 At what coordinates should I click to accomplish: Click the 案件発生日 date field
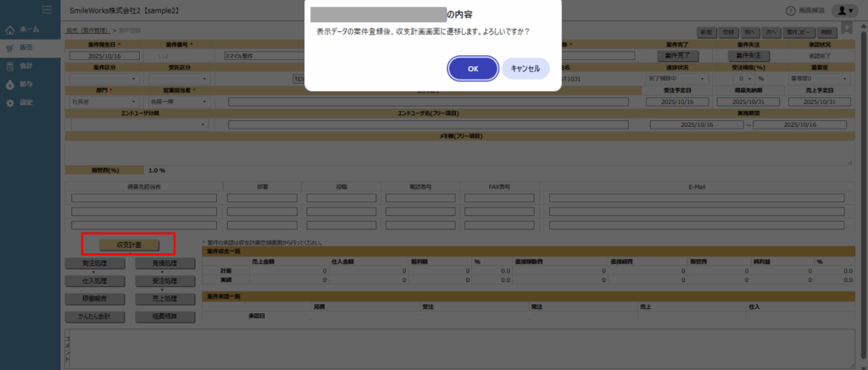103,56
